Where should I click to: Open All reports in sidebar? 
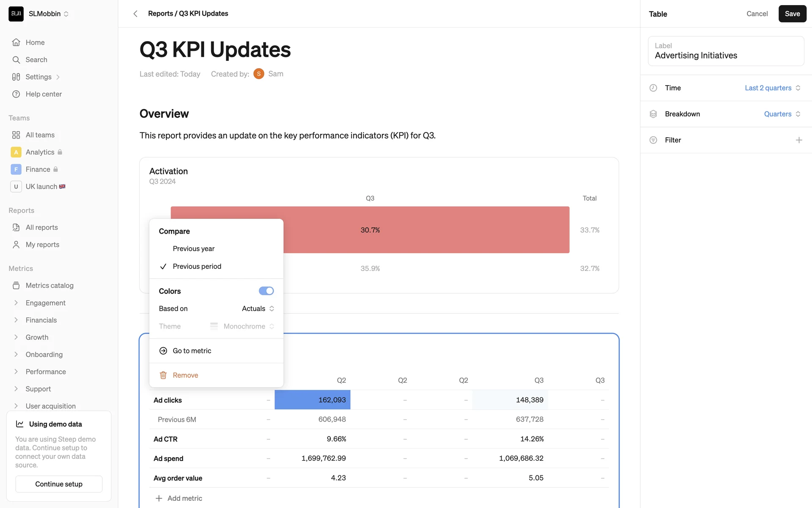pos(41,227)
